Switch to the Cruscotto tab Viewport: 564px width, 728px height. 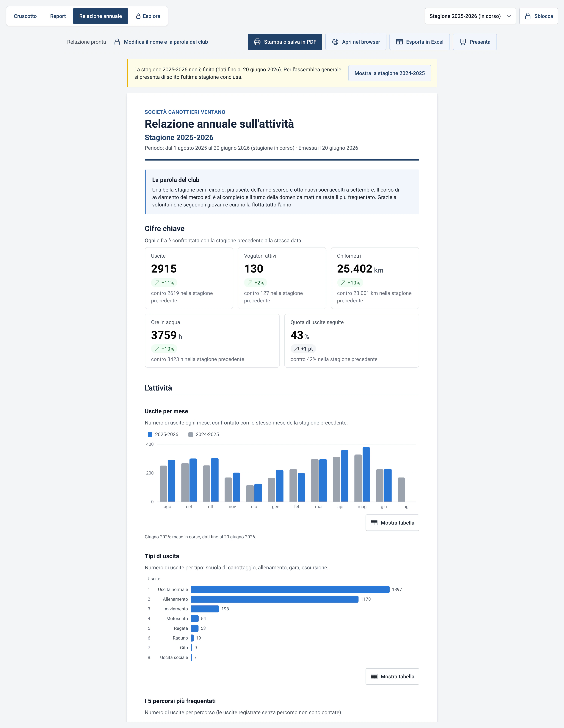25,16
